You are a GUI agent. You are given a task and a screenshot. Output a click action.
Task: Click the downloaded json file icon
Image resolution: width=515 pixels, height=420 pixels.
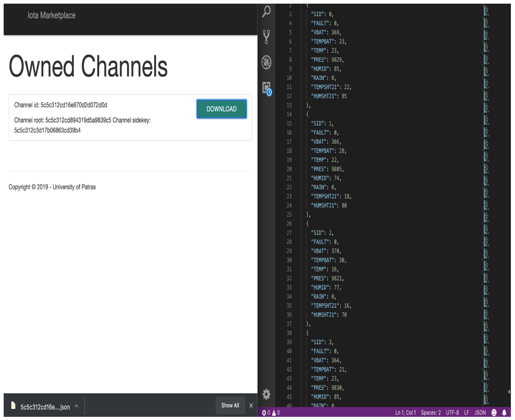point(14,406)
